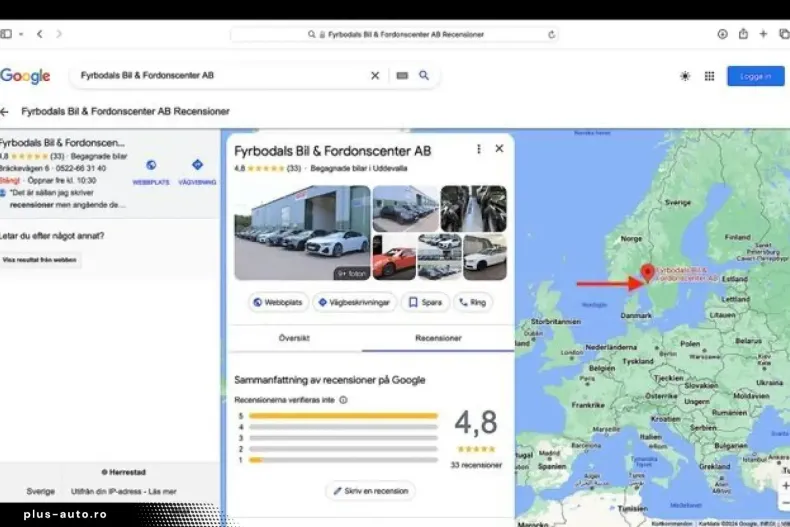Switch to the Översikt tab
Screen dimensions: 790x527
coord(294,338)
